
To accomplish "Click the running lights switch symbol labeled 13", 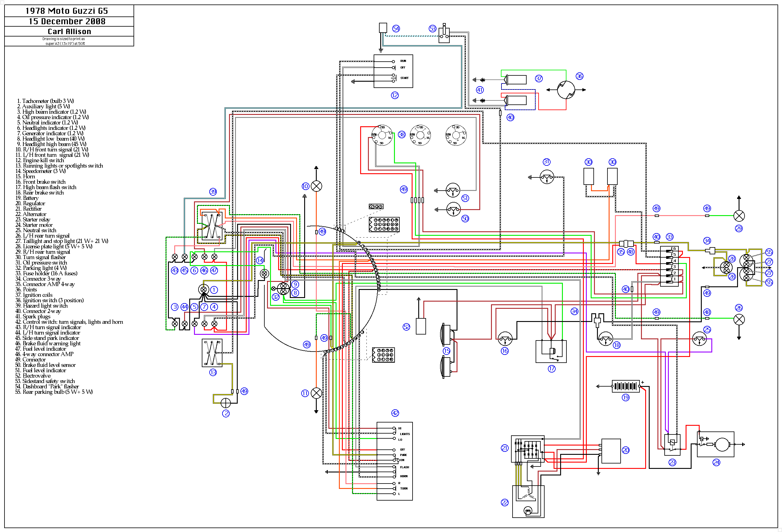I will coord(212,352).
